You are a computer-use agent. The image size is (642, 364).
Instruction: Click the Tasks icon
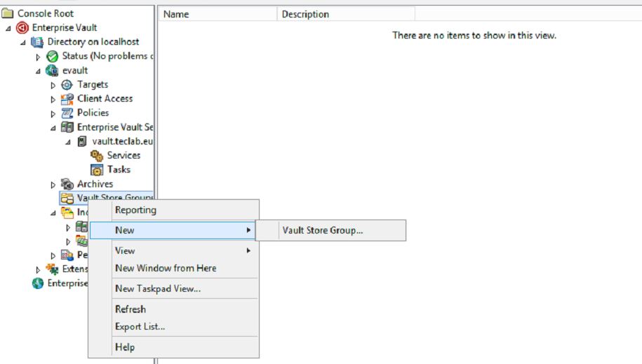coord(97,170)
